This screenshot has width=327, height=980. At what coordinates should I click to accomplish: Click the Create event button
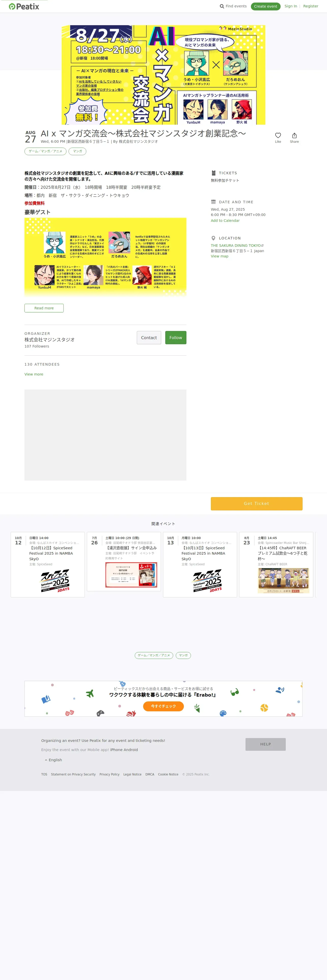point(266,6)
